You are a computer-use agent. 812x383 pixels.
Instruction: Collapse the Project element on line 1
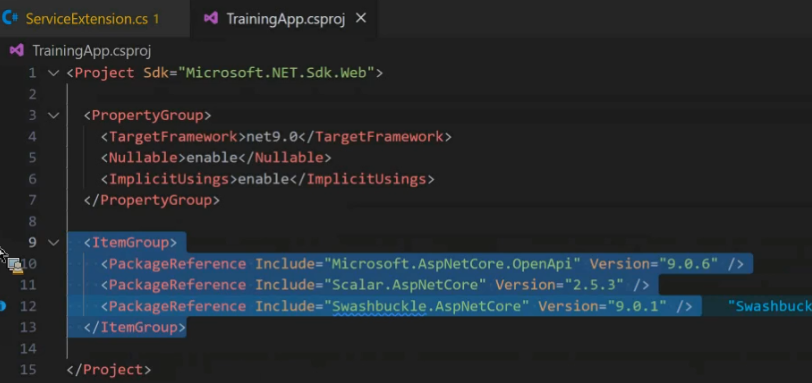pyautogui.click(x=53, y=73)
